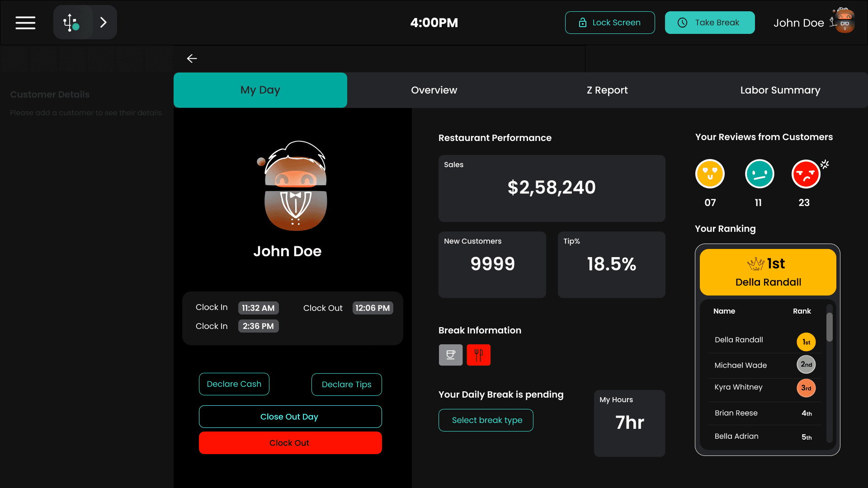Select the coffee cup break icon

[x=450, y=355]
